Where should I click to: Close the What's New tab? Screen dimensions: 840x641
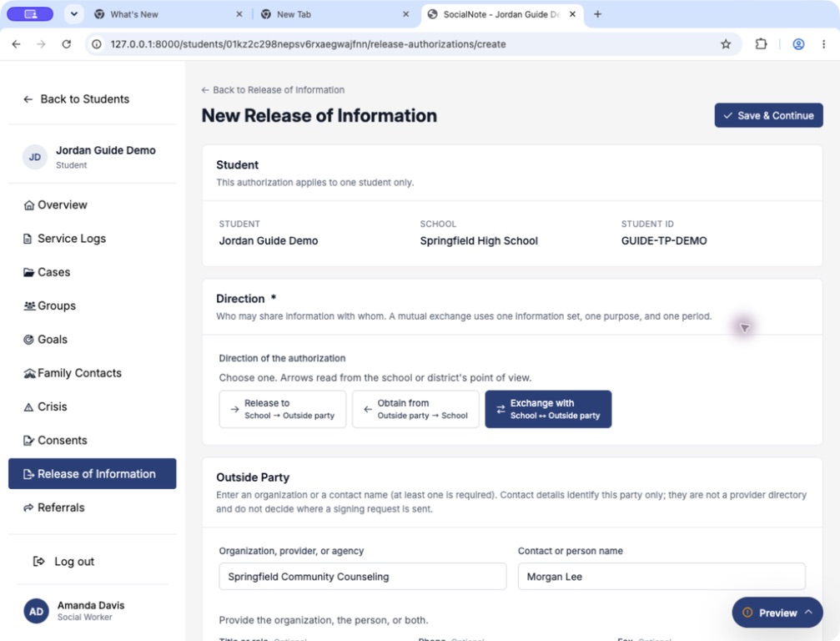239,14
